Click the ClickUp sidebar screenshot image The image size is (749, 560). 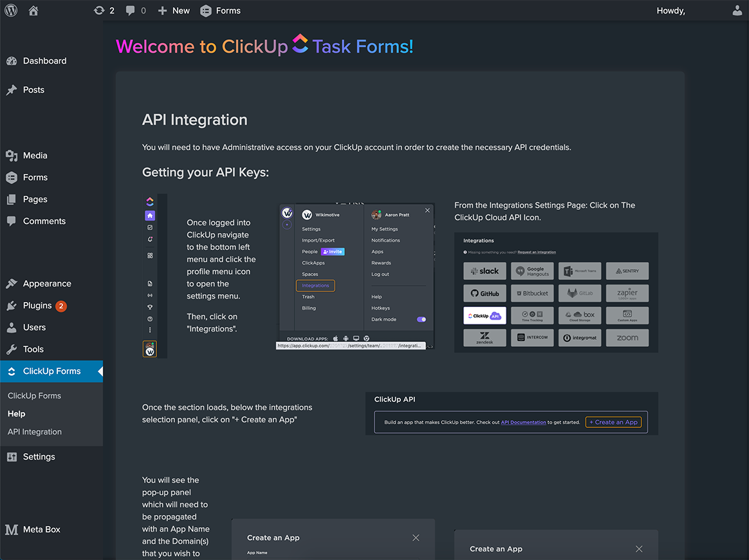click(155, 275)
